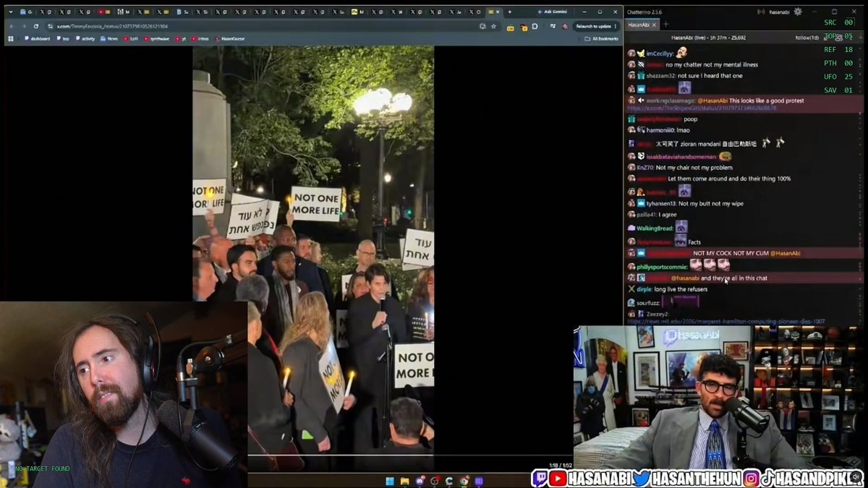This screenshot has width=868, height=488.
Task: Open Chrome icon on the taskbar
Action: [464, 481]
